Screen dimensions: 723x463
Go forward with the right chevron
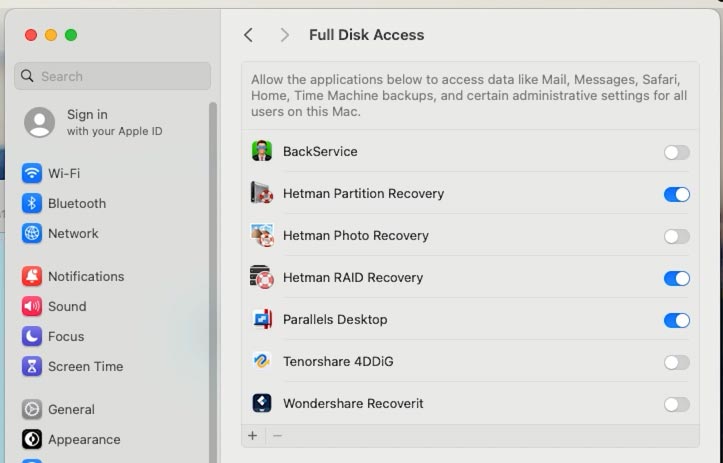[x=284, y=35]
